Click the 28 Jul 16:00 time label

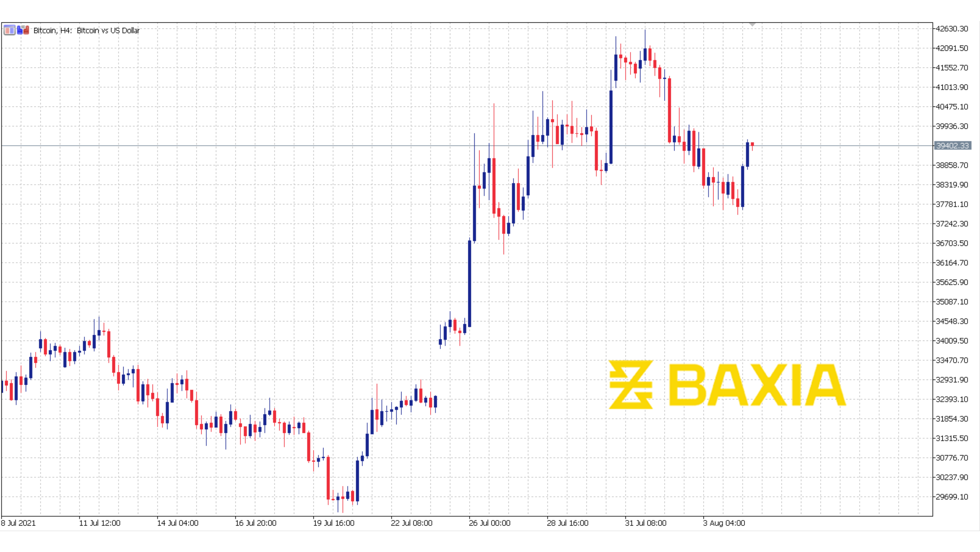point(567,523)
